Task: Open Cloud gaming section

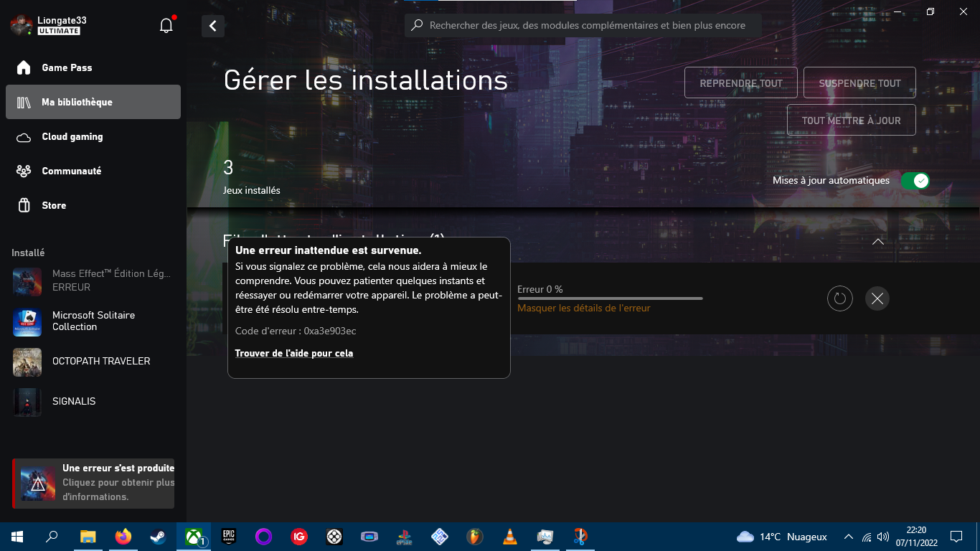Action: pyautogui.click(x=93, y=136)
